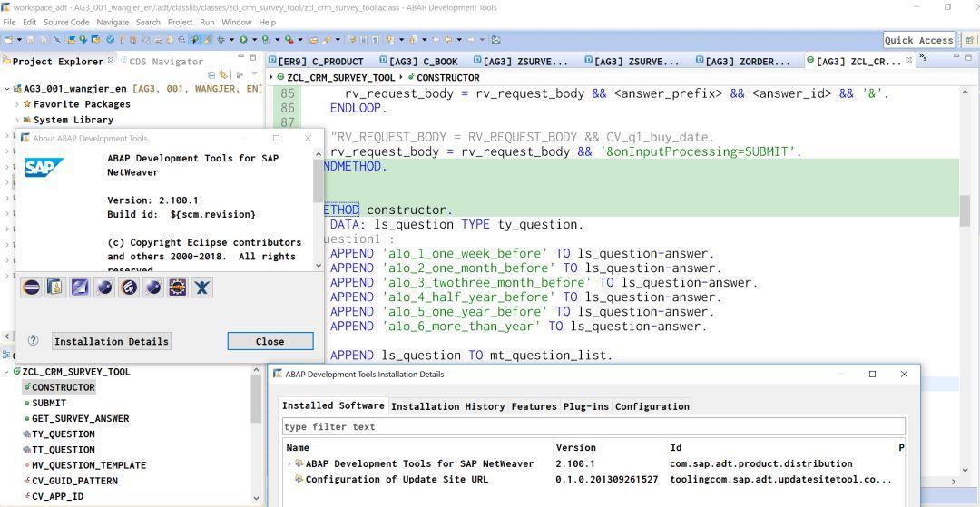This screenshot has height=507, width=980.
Task: Select CONSTRUCTOR in the outline
Action: [x=64, y=387]
